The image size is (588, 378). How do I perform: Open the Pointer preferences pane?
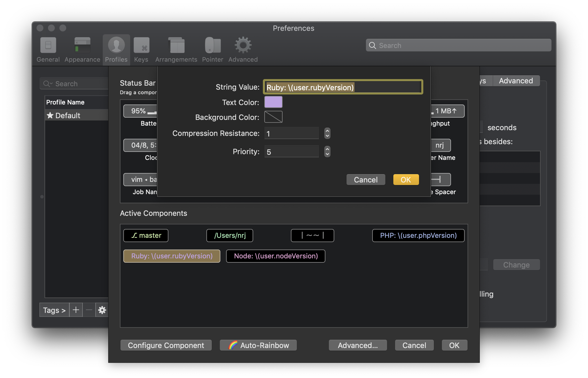212,49
